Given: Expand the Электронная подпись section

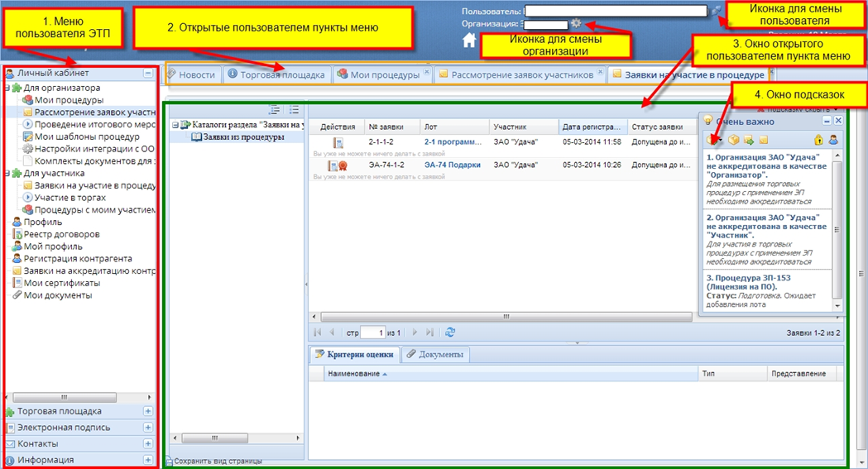Looking at the screenshot, I should click(148, 428).
